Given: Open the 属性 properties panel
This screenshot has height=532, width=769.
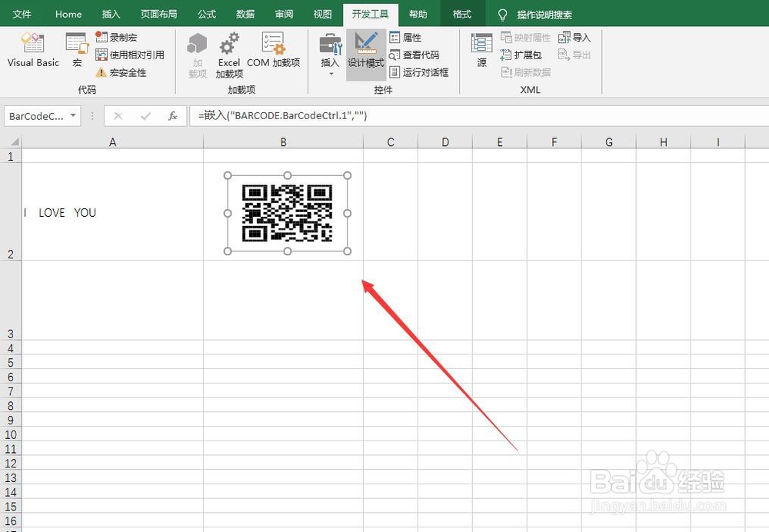Looking at the screenshot, I should pos(405,37).
